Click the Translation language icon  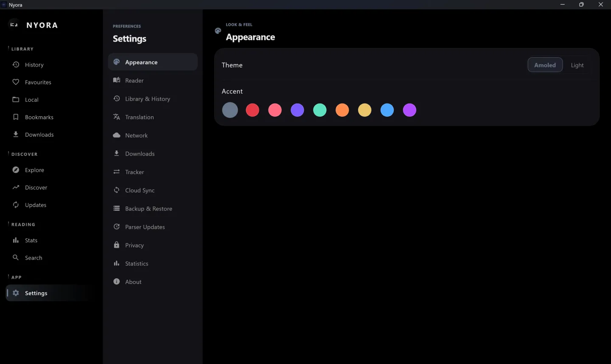pos(116,117)
